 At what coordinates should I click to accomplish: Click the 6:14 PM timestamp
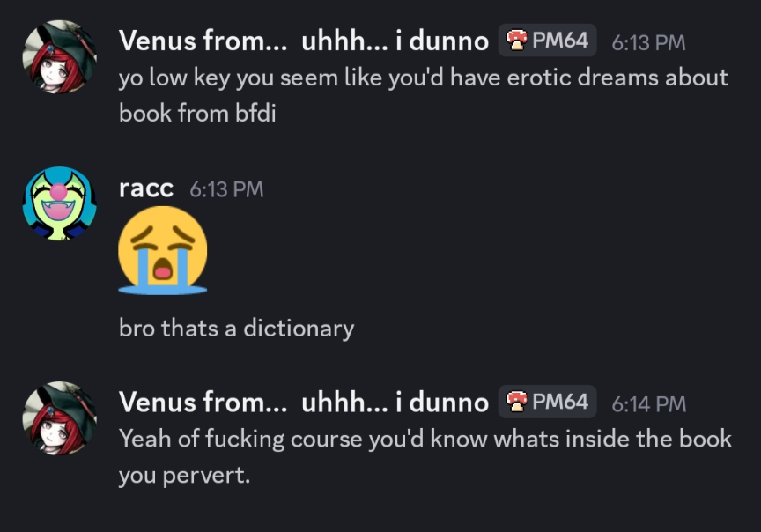click(648, 404)
